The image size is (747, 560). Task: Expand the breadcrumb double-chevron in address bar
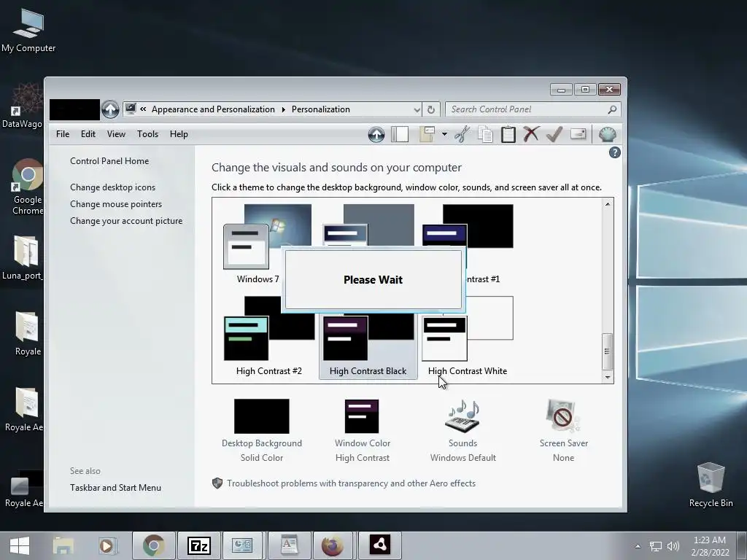pos(143,109)
